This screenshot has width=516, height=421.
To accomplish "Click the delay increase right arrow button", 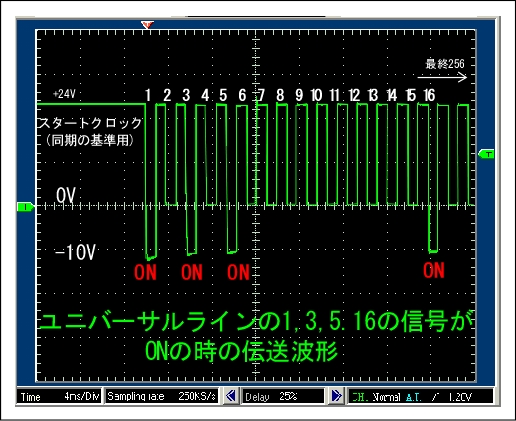I will point(336,396).
